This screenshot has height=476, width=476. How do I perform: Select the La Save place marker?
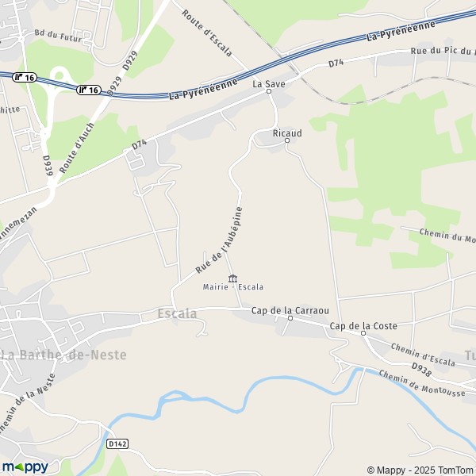(269, 91)
